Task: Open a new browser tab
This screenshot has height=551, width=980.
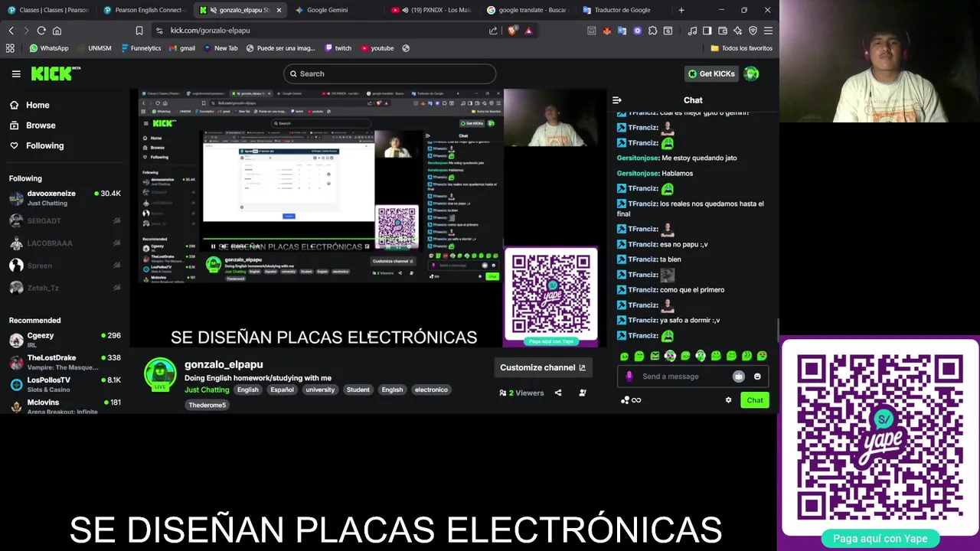Action: coord(681,10)
